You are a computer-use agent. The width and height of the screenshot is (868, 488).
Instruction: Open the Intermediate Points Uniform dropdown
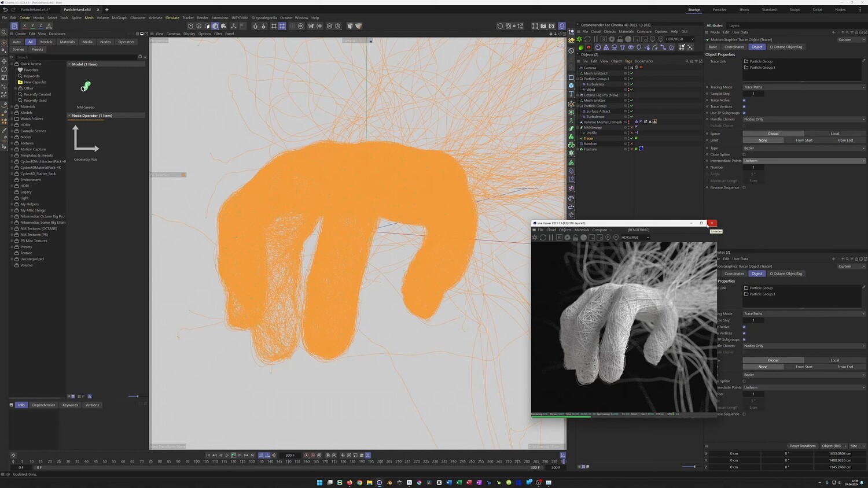tap(804, 161)
